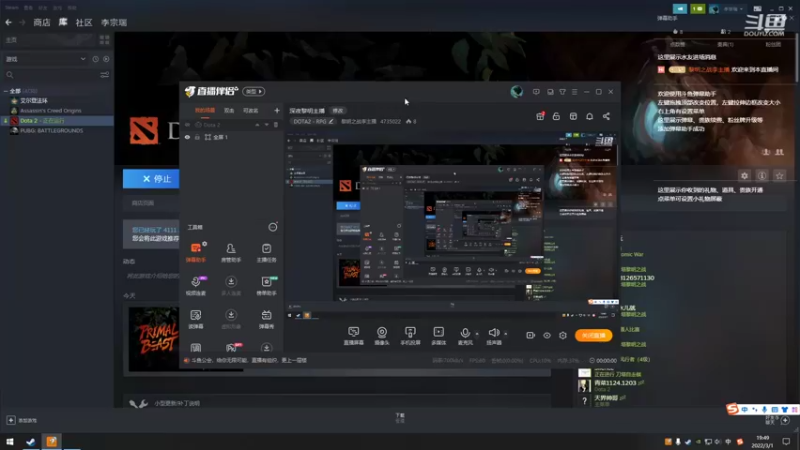Open Steam 社区 community tab
Viewport: 800px width, 450px height.
coord(84,22)
